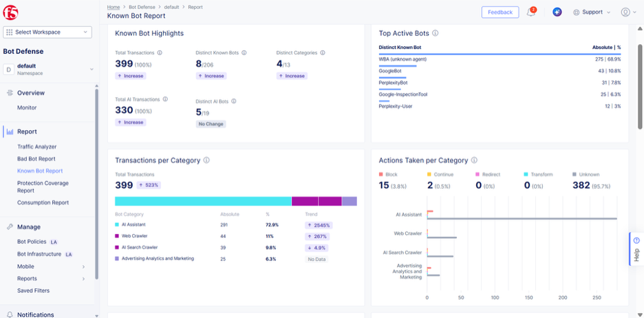This screenshot has height=318, width=644.
Task: Click info icon beside Top Active Bots
Action: click(436, 33)
